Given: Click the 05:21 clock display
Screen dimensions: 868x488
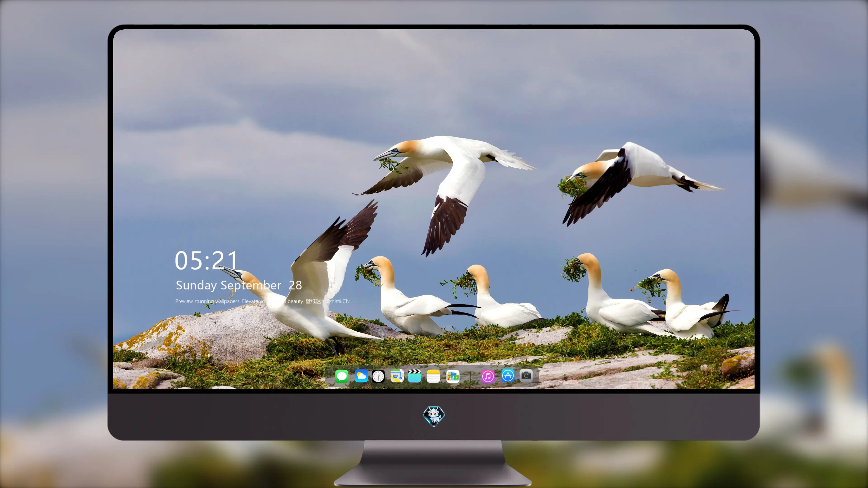Looking at the screenshot, I should [206, 260].
